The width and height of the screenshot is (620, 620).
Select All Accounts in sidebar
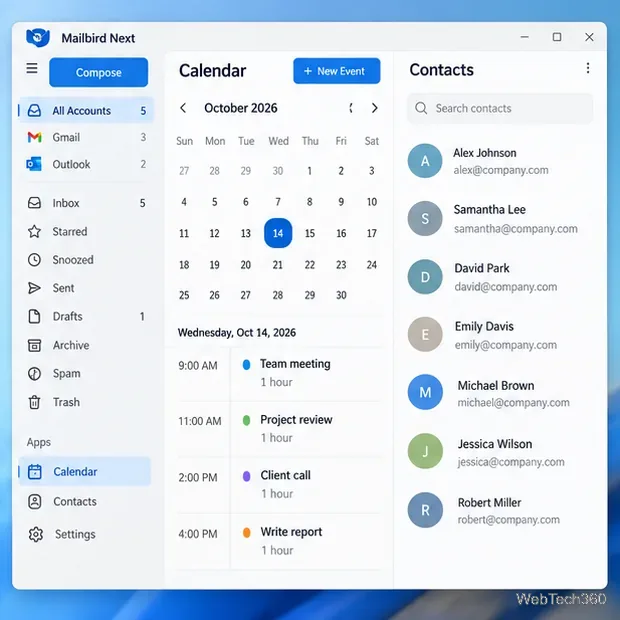[86, 110]
